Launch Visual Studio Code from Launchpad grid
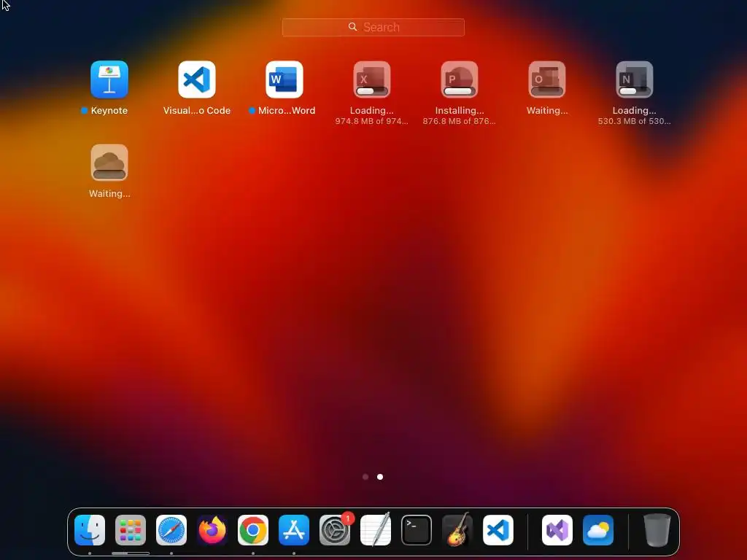Viewport: 747px width, 560px height. [x=197, y=79]
